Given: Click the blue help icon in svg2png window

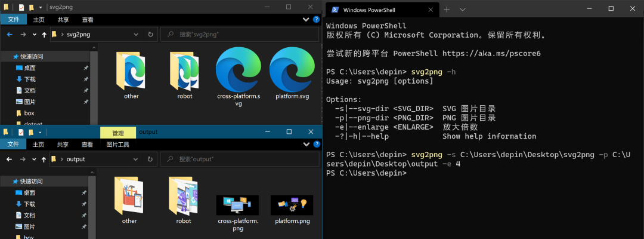Looking at the screenshot, I should 316,19.
